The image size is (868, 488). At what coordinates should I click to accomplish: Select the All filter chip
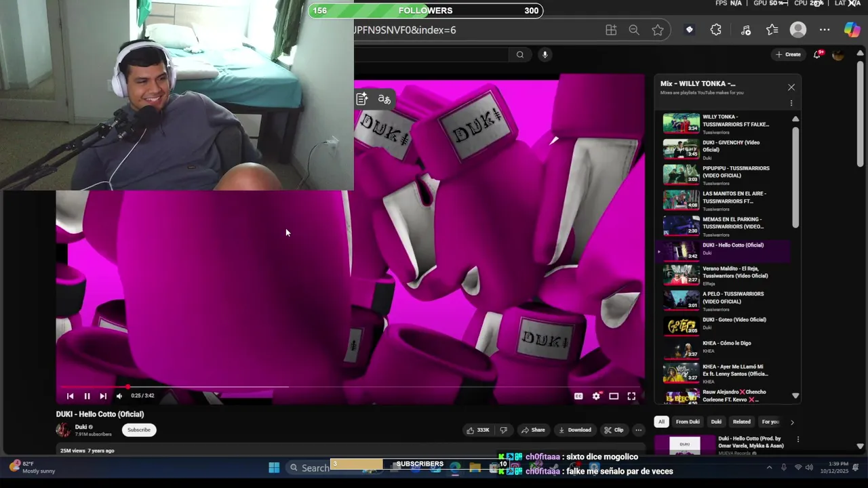tap(661, 422)
